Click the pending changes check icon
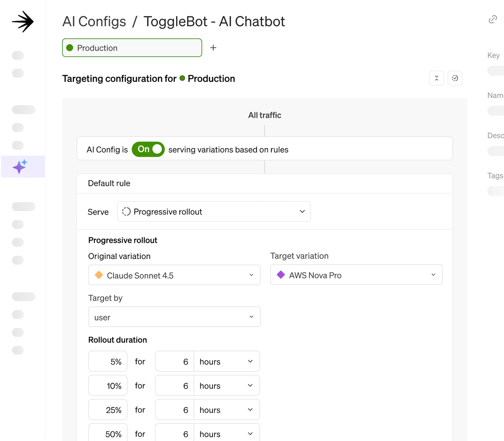Screen dimensions: 504x441 (x=455, y=78)
